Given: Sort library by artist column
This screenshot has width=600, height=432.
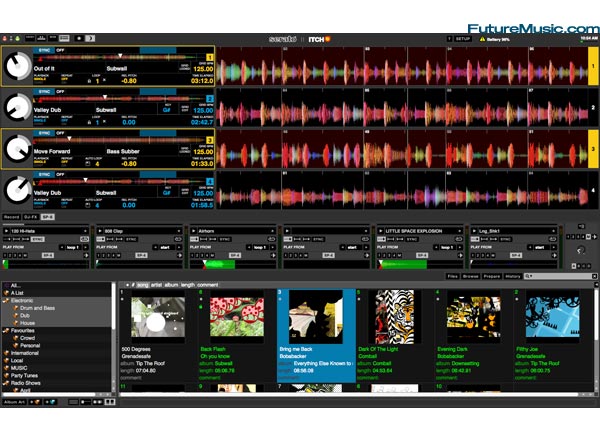Looking at the screenshot, I should point(156,285).
